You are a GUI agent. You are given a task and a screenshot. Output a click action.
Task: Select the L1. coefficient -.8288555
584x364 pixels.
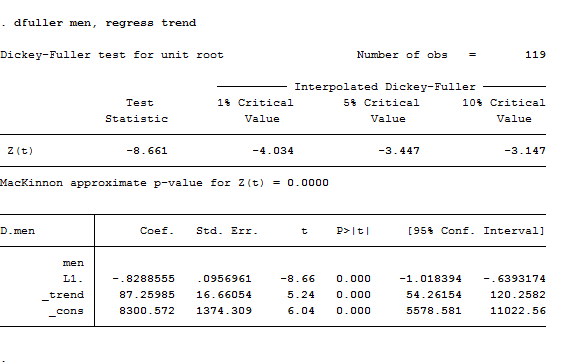(143, 279)
